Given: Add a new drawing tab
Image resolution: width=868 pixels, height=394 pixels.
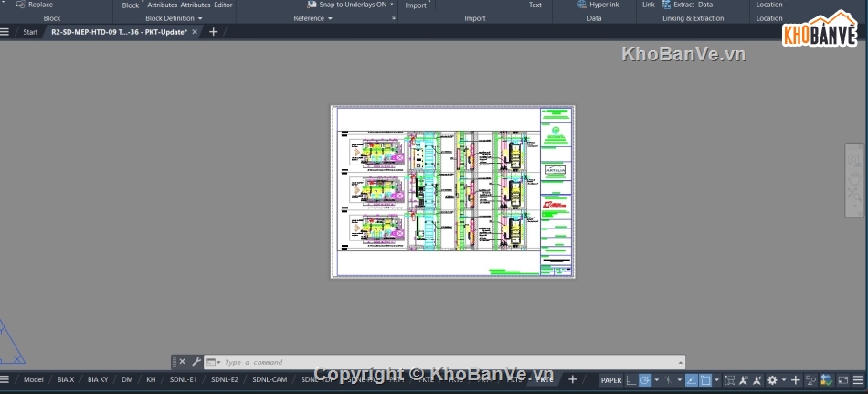Looking at the screenshot, I should (x=213, y=32).
